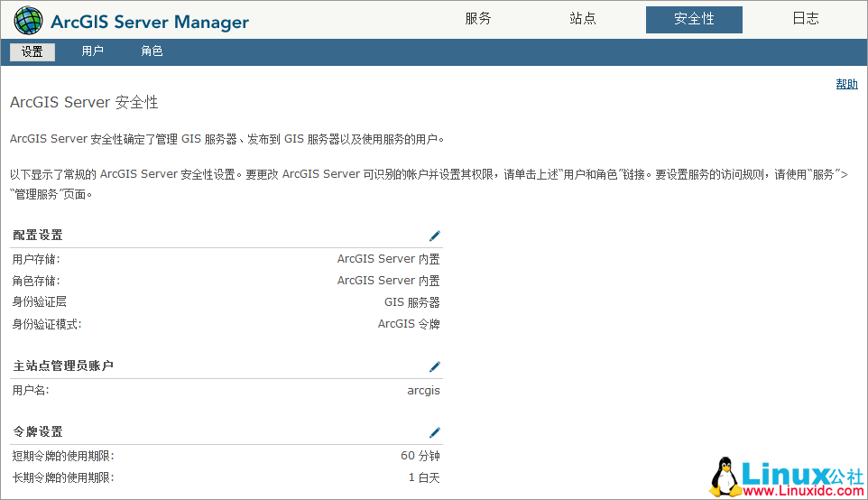Click the 长期令牌的使用期限 label
868x500 pixels.
point(63,477)
